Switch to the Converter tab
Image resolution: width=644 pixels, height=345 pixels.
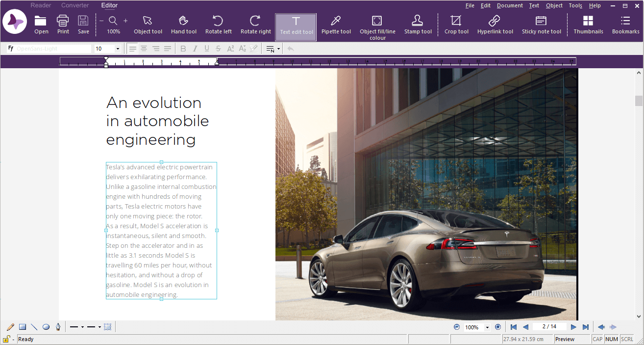point(75,5)
